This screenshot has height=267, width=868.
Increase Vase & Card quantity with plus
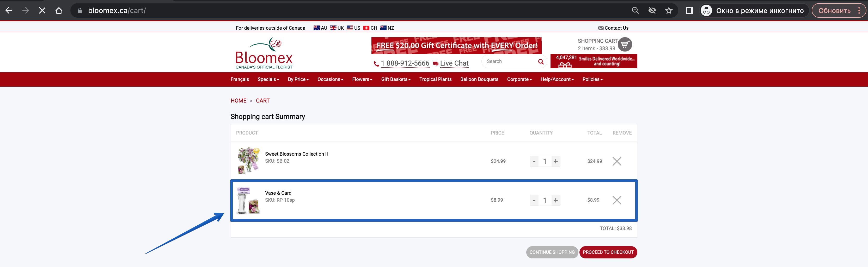pos(556,200)
